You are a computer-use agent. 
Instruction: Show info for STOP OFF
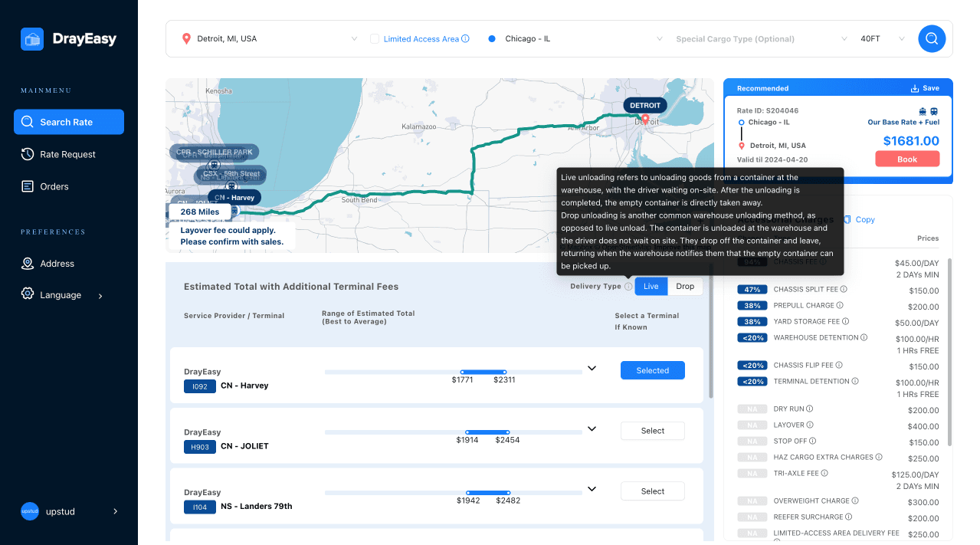click(812, 441)
